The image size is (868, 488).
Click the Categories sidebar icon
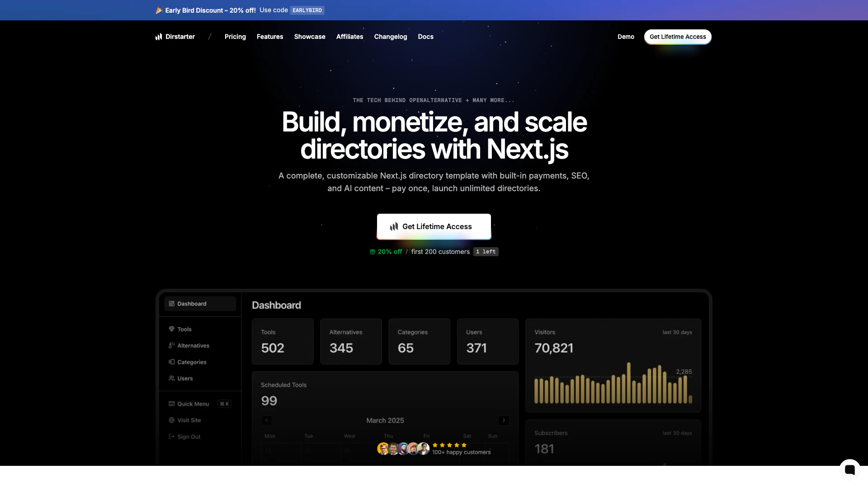click(x=171, y=362)
